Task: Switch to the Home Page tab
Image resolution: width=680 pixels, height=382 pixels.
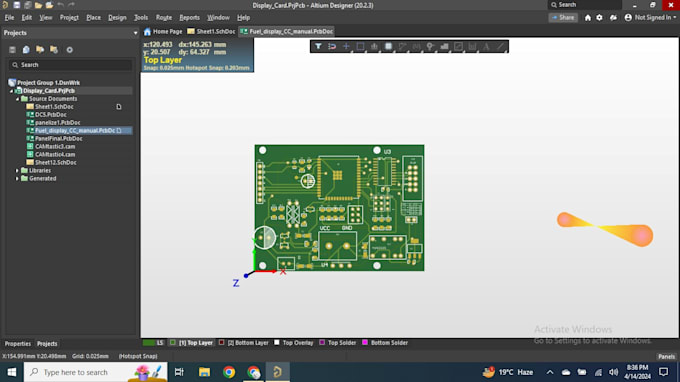Action: [x=163, y=32]
